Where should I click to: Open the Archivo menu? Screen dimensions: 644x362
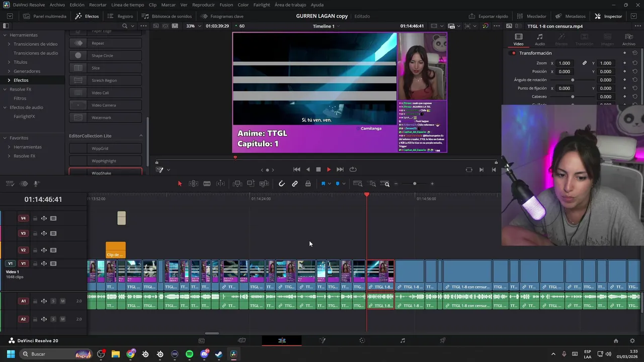[x=57, y=5]
